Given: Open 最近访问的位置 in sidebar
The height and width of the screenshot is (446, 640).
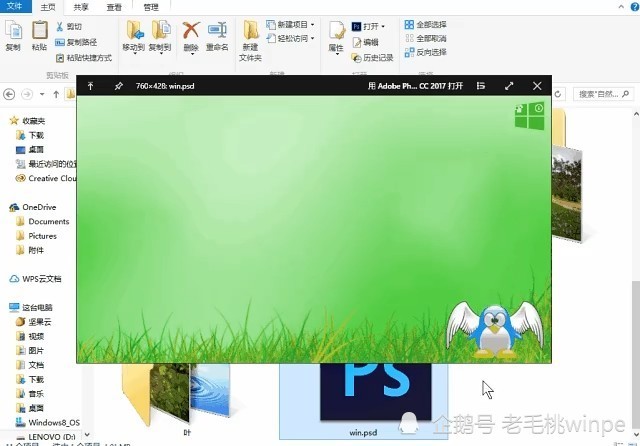Looking at the screenshot, I should coord(46,164).
